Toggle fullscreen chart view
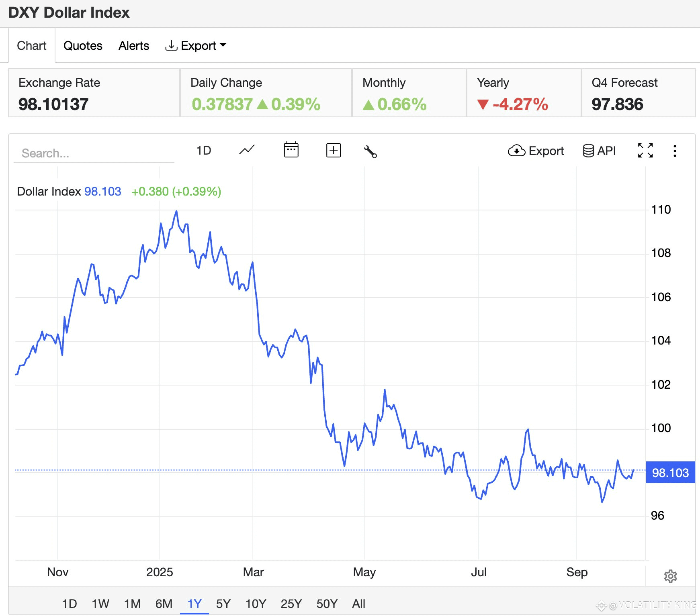Image resolution: width=700 pixels, height=616 pixels. coord(645,151)
